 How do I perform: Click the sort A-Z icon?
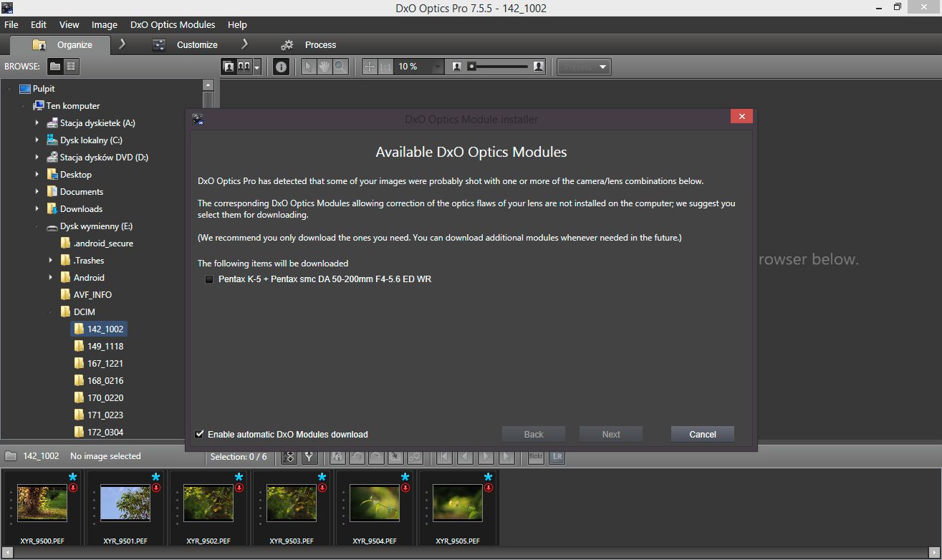tap(289, 457)
